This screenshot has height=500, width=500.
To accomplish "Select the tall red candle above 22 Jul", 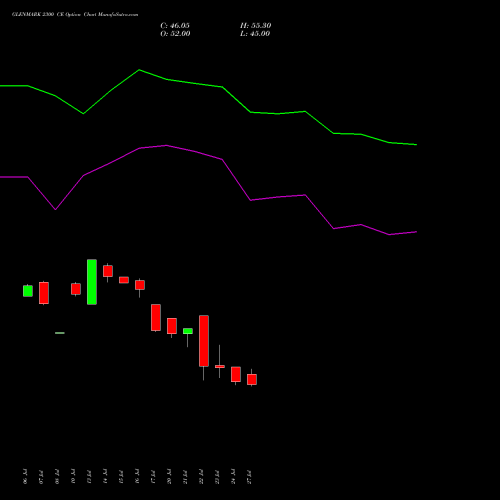I will click(x=204, y=341).
